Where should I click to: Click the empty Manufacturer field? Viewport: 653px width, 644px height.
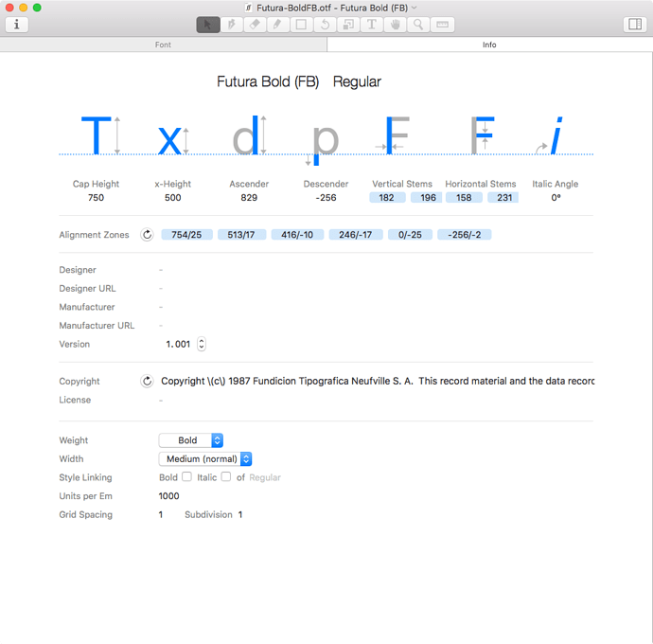161,307
